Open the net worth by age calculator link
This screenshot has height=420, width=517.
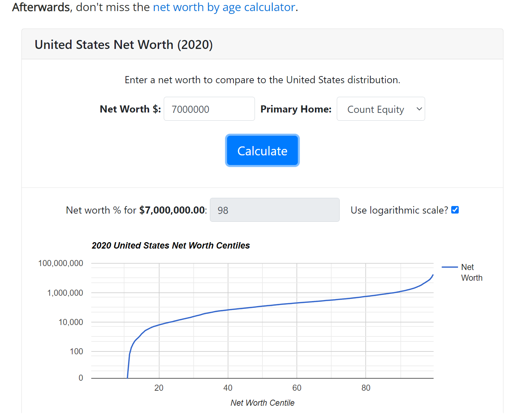click(x=224, y=7)
